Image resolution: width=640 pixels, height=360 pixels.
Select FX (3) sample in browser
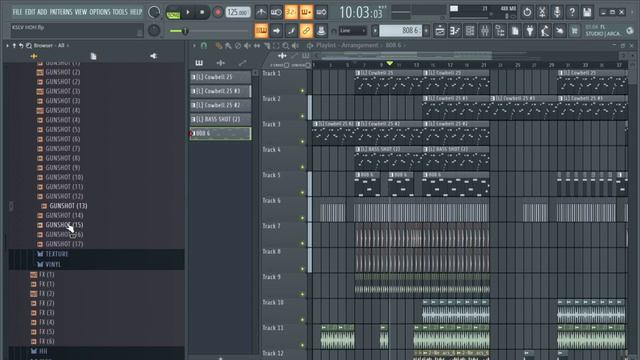[47, 313]
